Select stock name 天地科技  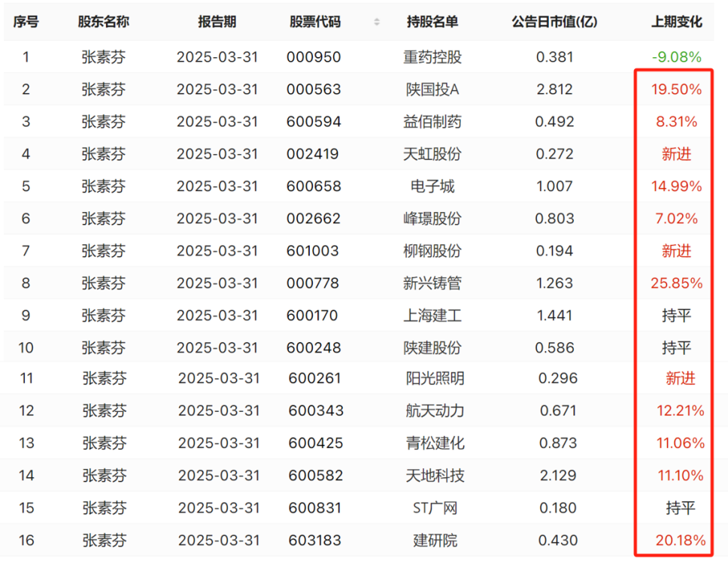point(435,476)
